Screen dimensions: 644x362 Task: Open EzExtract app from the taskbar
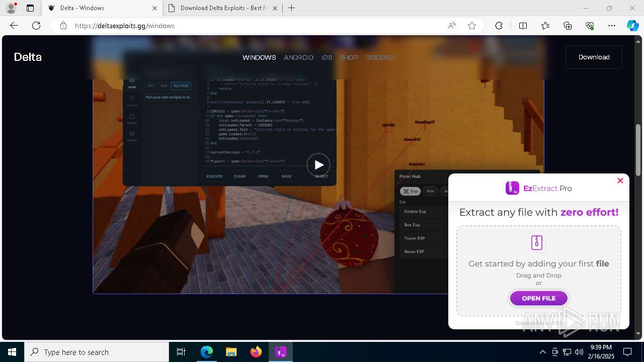click(x=281, y=352)
